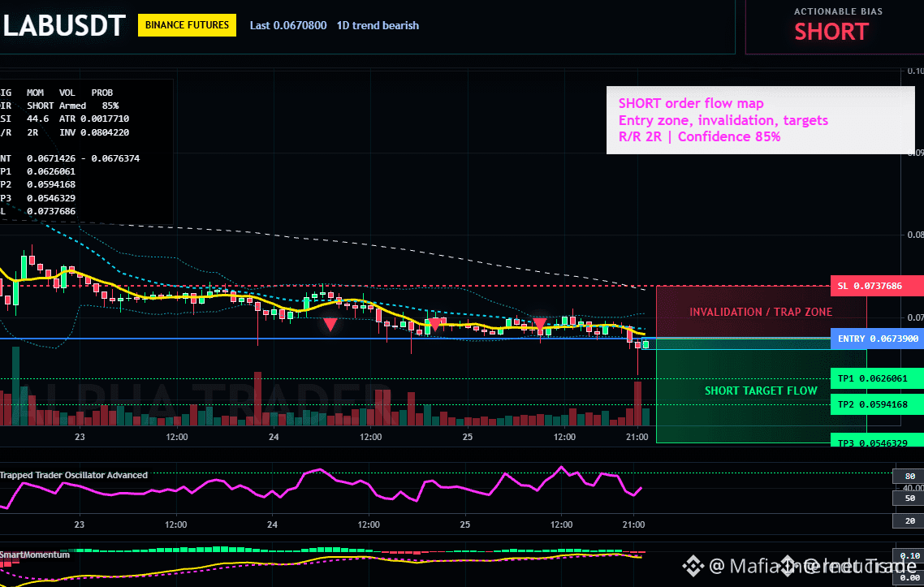
Task: Click the blue ENTRY 0.0673900 price tag
Action: click(x=877, y=339)
